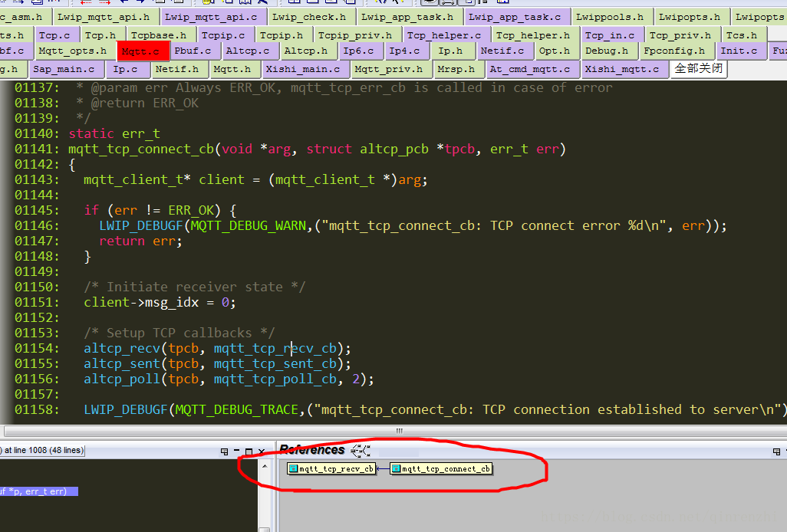Image resolution: width=787 pixels, height=532 pixels.
Task: Open the At_cmd_mqtt.c tab
Action: tap(532, 69)
